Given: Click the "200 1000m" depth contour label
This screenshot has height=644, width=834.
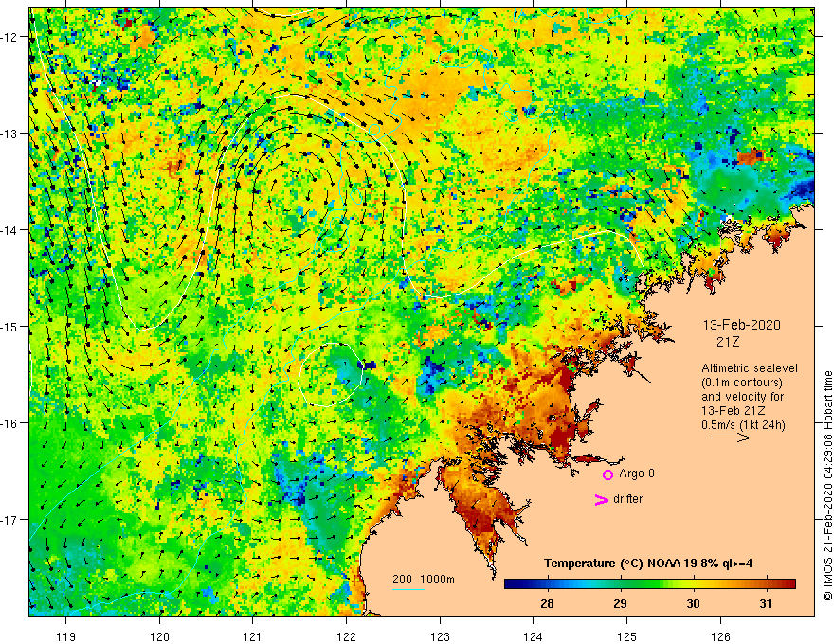Looking at the screenshot, I should [424, 580].
